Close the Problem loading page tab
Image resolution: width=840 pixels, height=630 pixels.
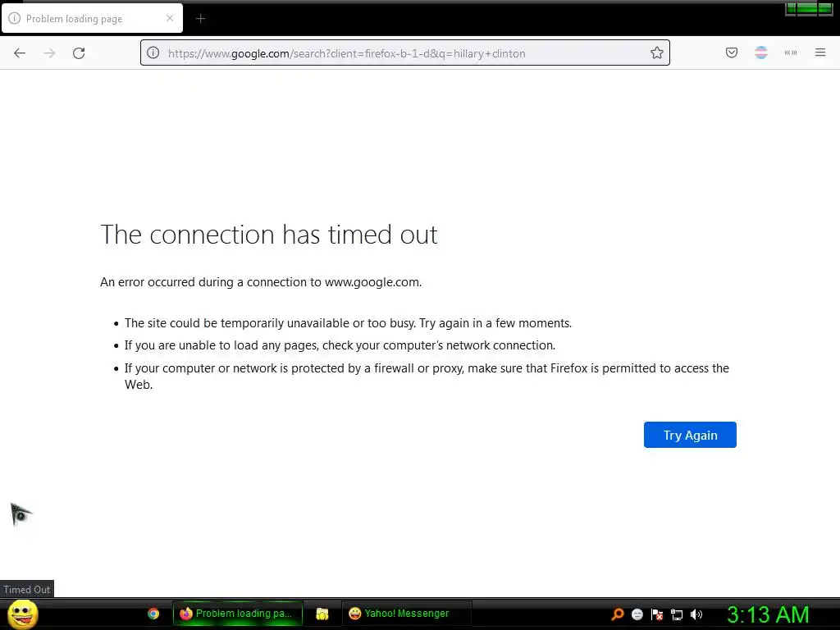click(170, 18)
